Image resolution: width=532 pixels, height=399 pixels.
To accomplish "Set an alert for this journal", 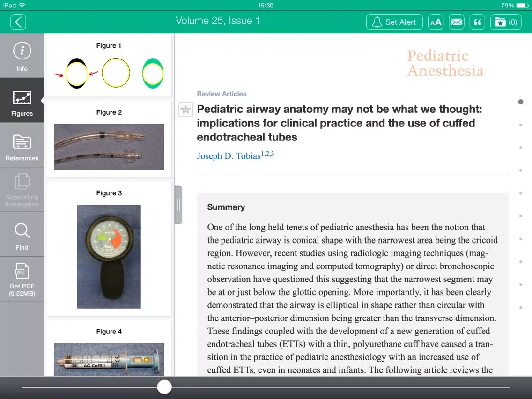I will [394, 22].
